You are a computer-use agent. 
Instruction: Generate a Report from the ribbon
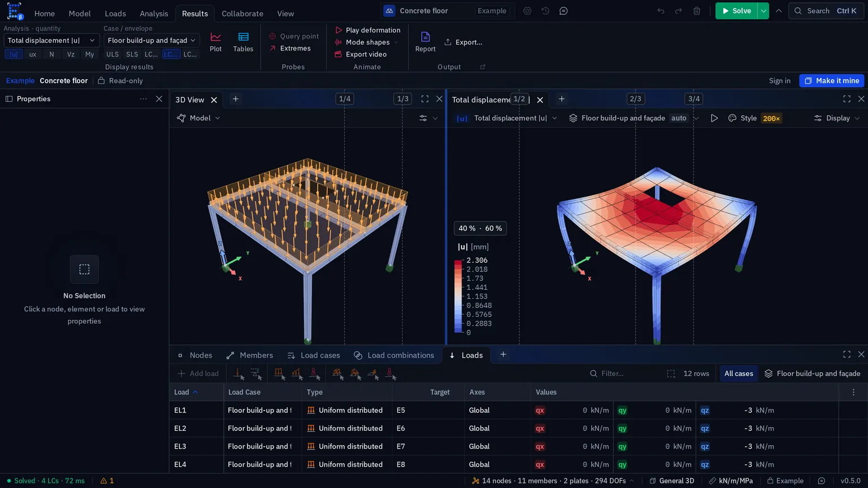425,42
